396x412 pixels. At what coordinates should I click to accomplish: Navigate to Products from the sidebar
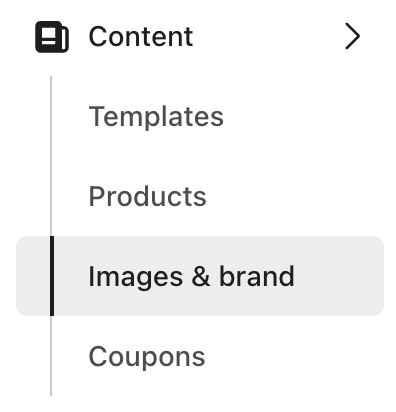point(147,196)
